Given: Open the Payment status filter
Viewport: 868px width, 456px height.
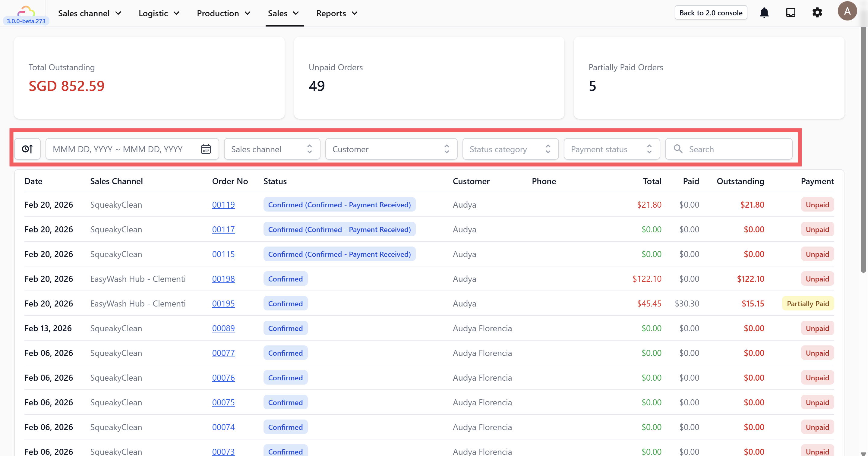Looking at the screenshot, I should 611,149.
